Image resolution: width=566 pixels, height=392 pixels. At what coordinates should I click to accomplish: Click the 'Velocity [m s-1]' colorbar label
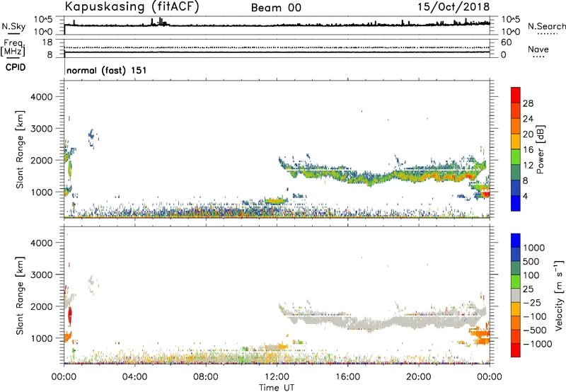tap(559, 295)
